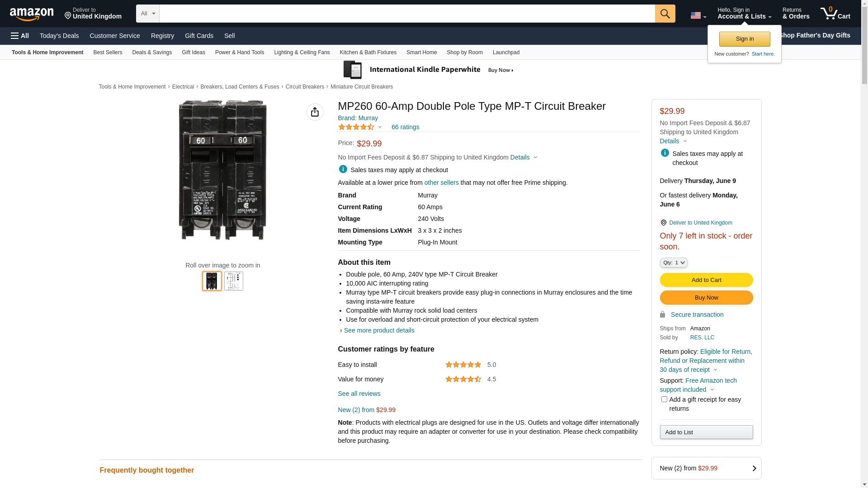Click the share icon beside product image
This screenshot has width=868, height=488.
315,112
